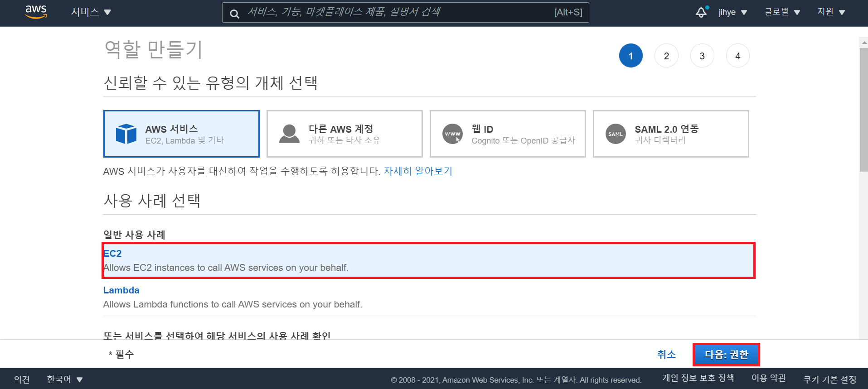
Task: Open the 이용 약관 terms link
Action: coord(769,378)
